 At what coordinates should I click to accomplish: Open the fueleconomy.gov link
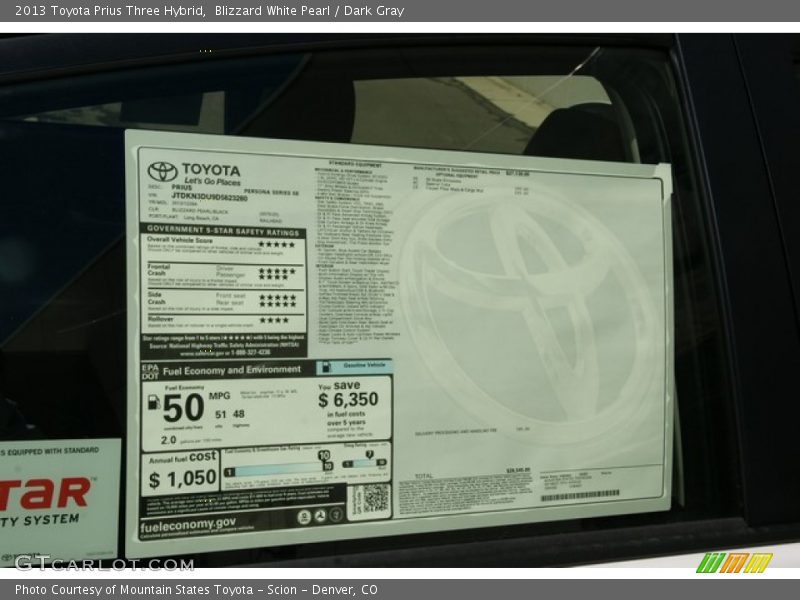click(x=189, y=523)
